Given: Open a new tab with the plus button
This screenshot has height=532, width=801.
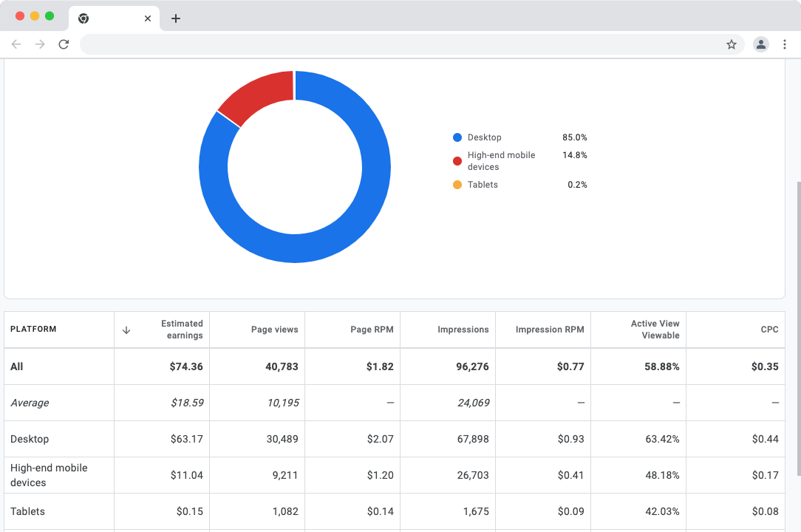Looking at the screenshot, I should click(x=175, y=19).
